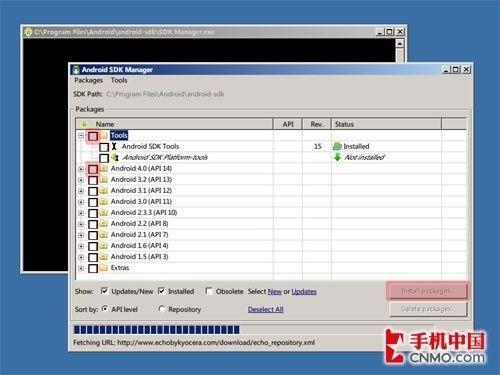Click the Not installed green arrow icon

337,157
